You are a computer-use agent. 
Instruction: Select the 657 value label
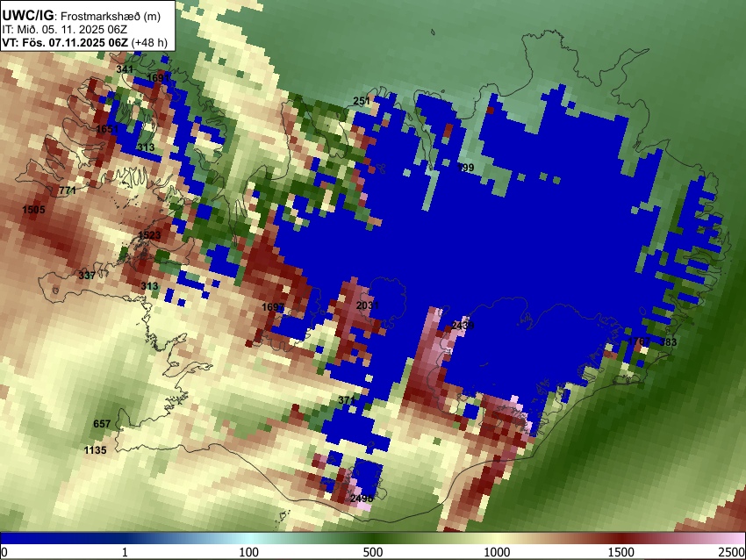pyautogui.click(x=102, y=424)
